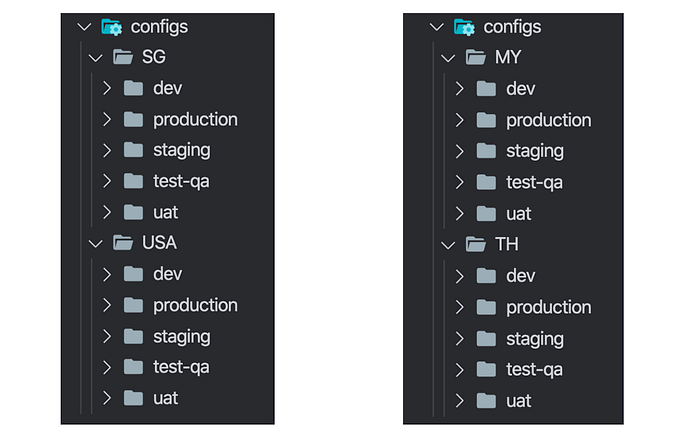Click the open SG folder icon

pyautogui.click(x=124, y=58)
